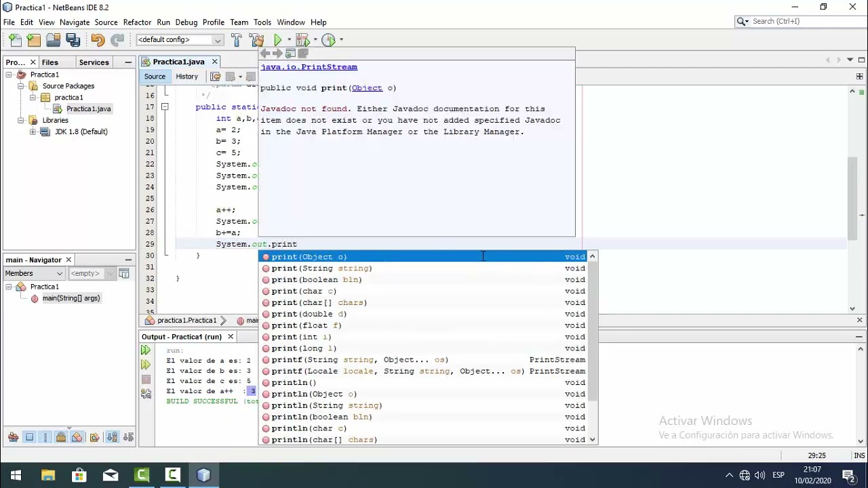
Task: Open the Debug menu
Action: pyautogui.click(x=186, y=22)
